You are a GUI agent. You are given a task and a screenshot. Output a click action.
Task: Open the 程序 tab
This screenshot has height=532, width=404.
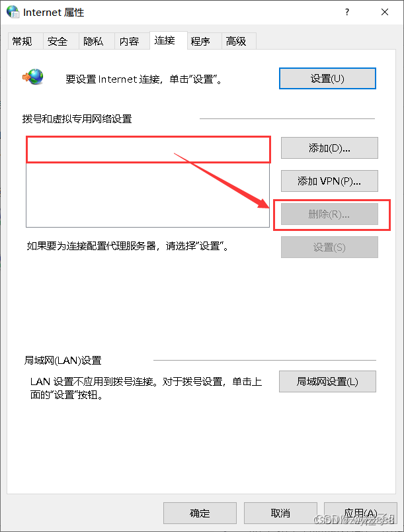[200, 42]
